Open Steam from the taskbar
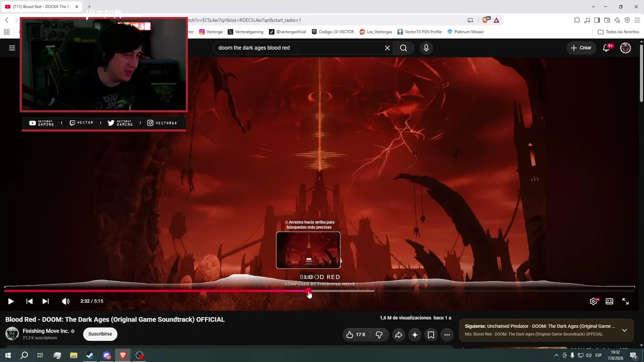The height and width of the screenshot is (362, 644). click(x=90, y=355)
